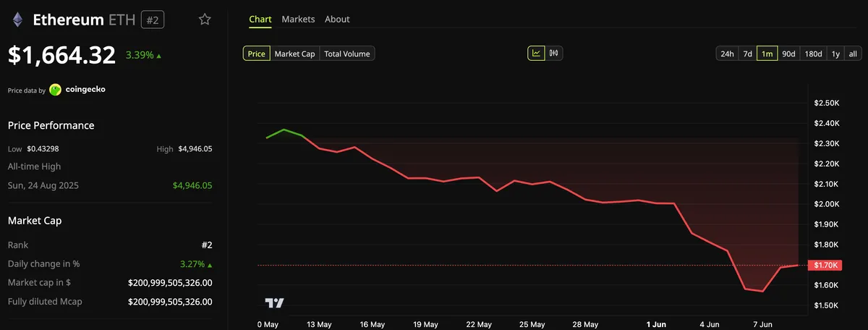Select the Market Cap chart mode
Screen dimensions: 868x330
click(294, 54)
